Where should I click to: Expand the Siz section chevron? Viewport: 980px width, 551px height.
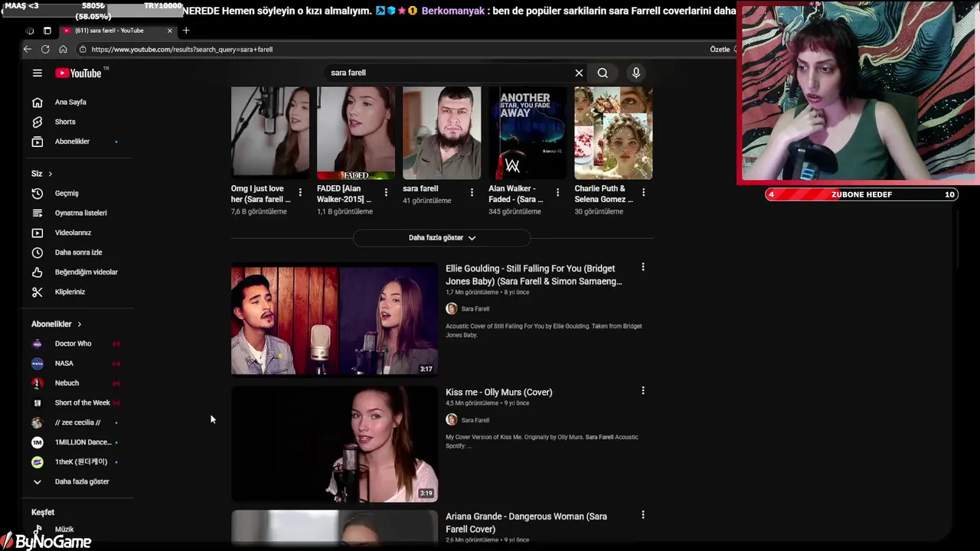(51, 174)
